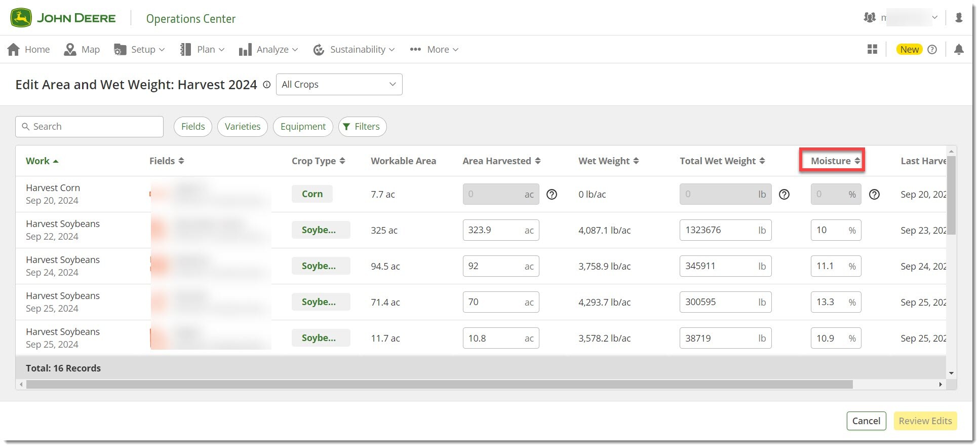Open the Map view
This screenshot has width=980, height=448.
82,50
